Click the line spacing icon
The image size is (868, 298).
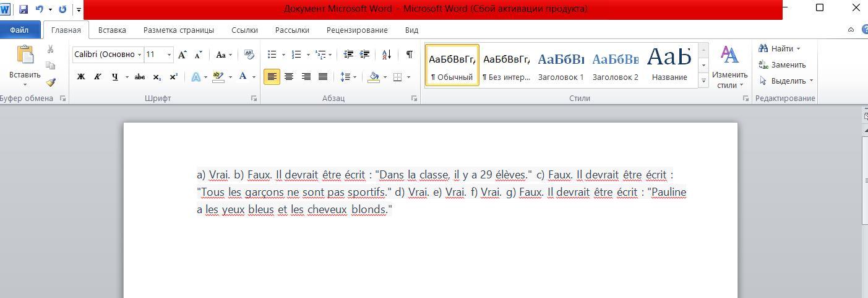click(345, 77)
